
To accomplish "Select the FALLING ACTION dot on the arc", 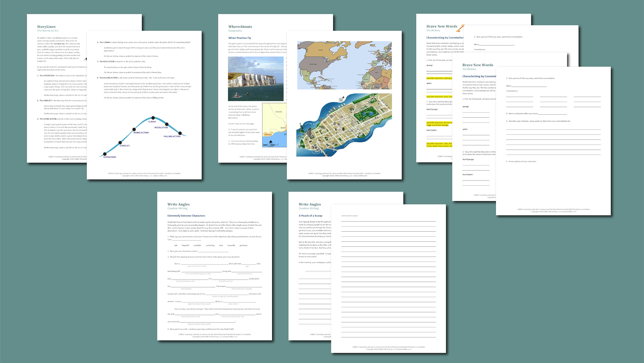I will pyautogui.click(x=180, y=133).
